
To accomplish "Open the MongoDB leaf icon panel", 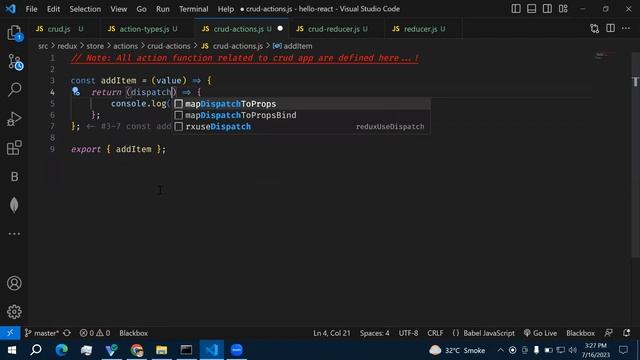I will 14,205.
